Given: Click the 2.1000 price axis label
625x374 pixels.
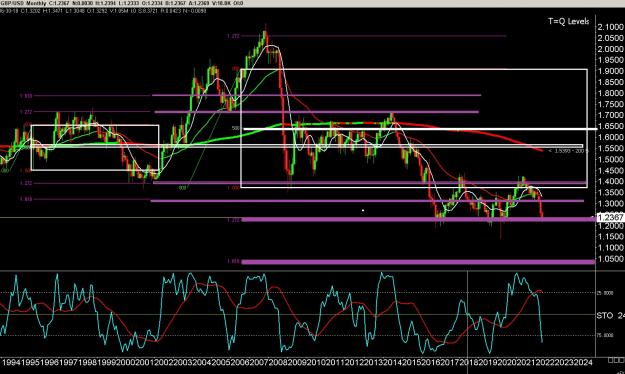Looking at the screenshot, I should point(611,27).
